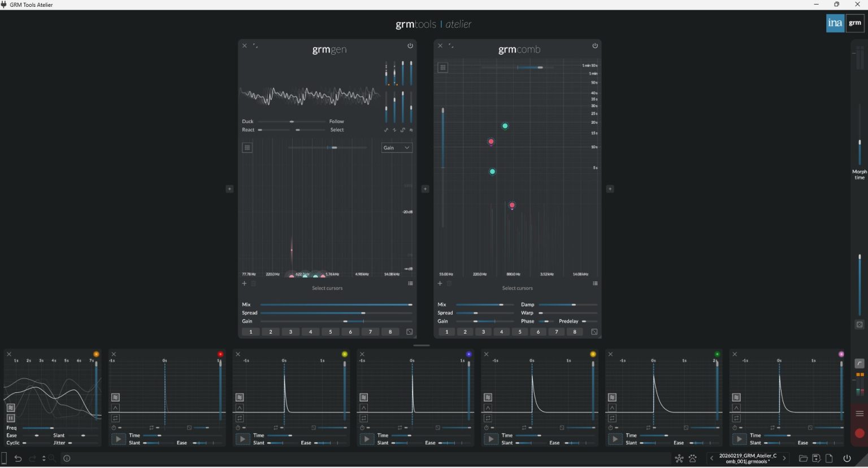Click the undo arrow in bottom bar
The image size is (868, 468).
(x=18, y=458)
